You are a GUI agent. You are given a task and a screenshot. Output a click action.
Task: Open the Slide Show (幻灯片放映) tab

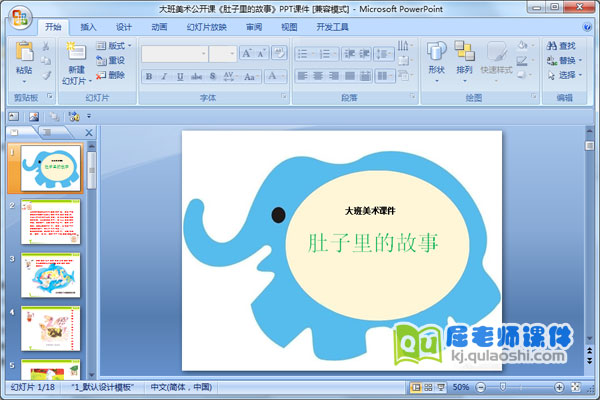[x=207, y=27]
